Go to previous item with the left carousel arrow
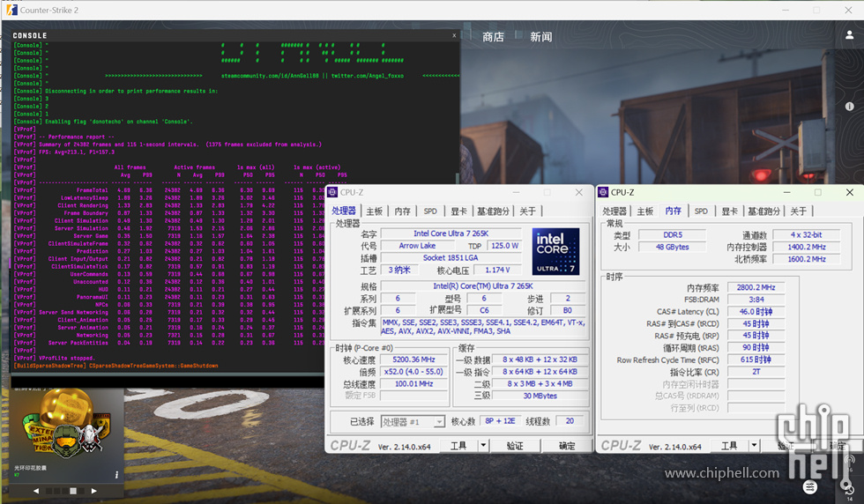Screen dimensions: 864x504 [x=36, y=491]
